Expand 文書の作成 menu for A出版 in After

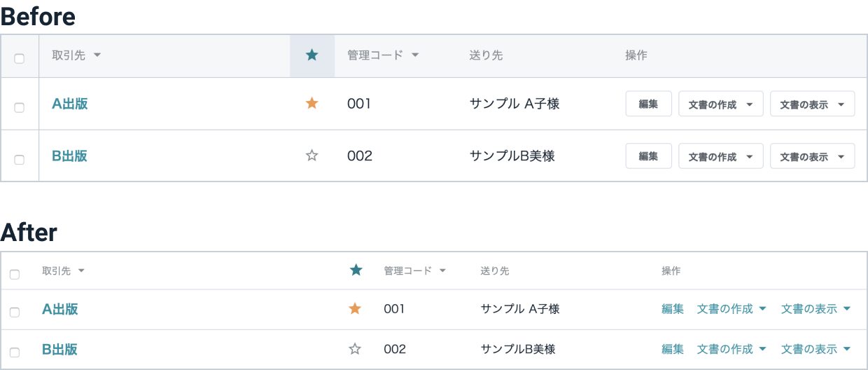[x=732, y=309]
